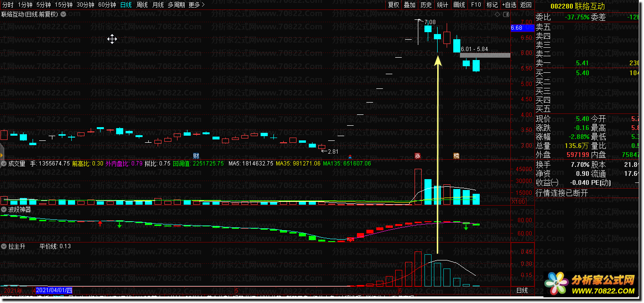Click the 2.81 low price annotation
The height and width of the screenshot is (303, 644).
[x=333, y=152]
